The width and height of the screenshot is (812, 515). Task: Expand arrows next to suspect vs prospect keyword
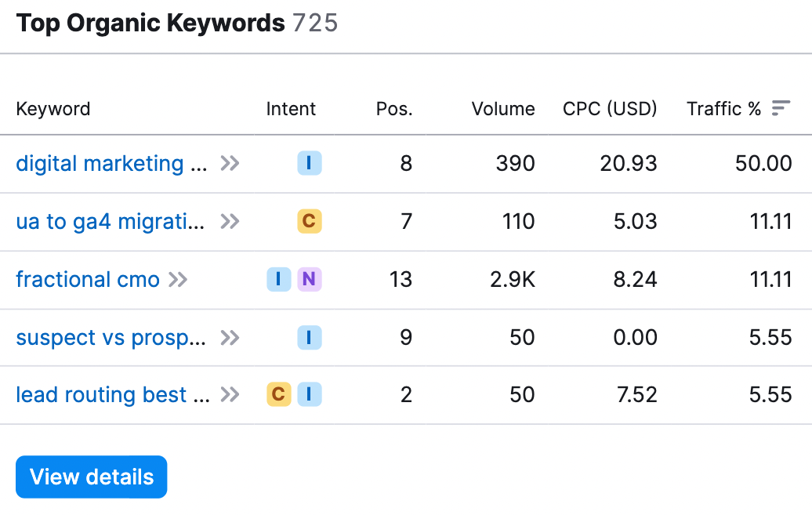coord(230,337)
